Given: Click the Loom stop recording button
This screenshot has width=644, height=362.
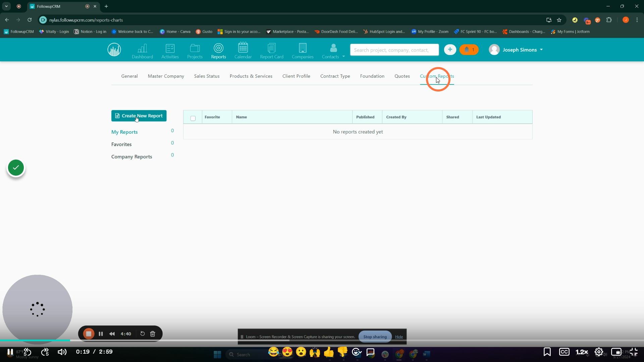Looking at the screenshot, I should click(x=89, y=334).
